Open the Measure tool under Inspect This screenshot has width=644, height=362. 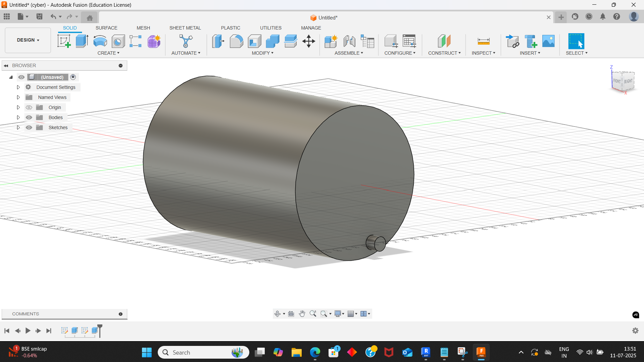[x=483, y=41]
